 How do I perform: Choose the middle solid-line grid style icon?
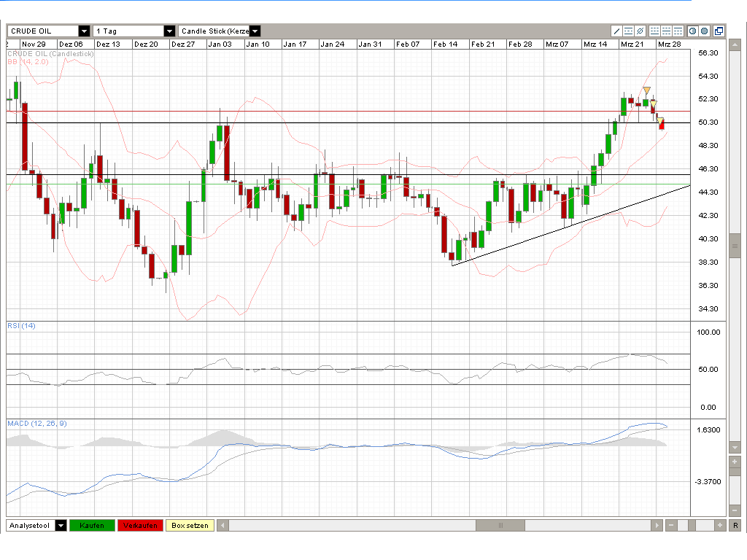(x=666, y=31)
